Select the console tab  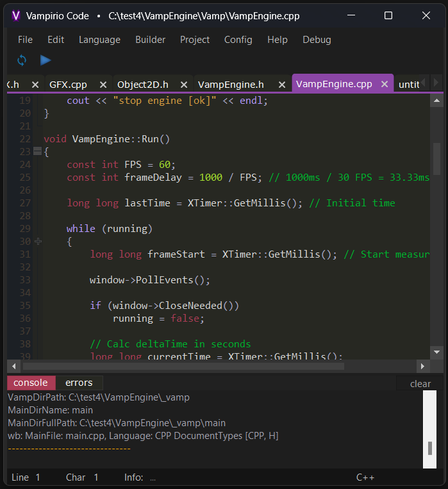[31, 383]
